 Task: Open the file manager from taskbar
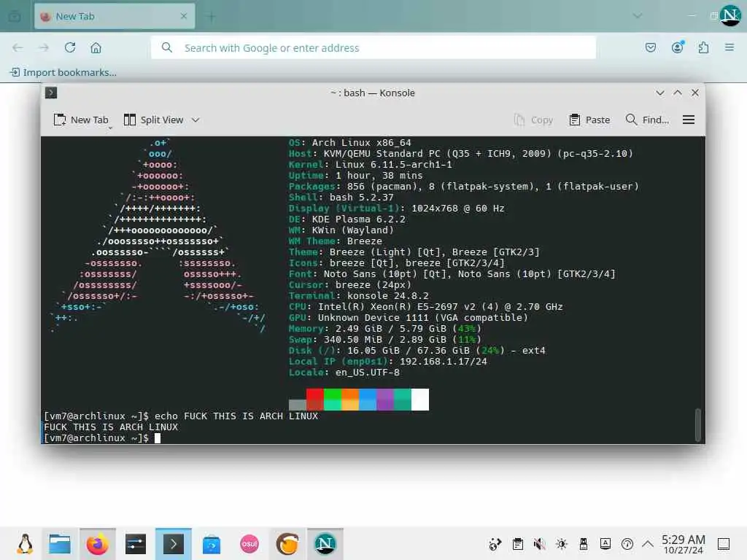(60, 544)
